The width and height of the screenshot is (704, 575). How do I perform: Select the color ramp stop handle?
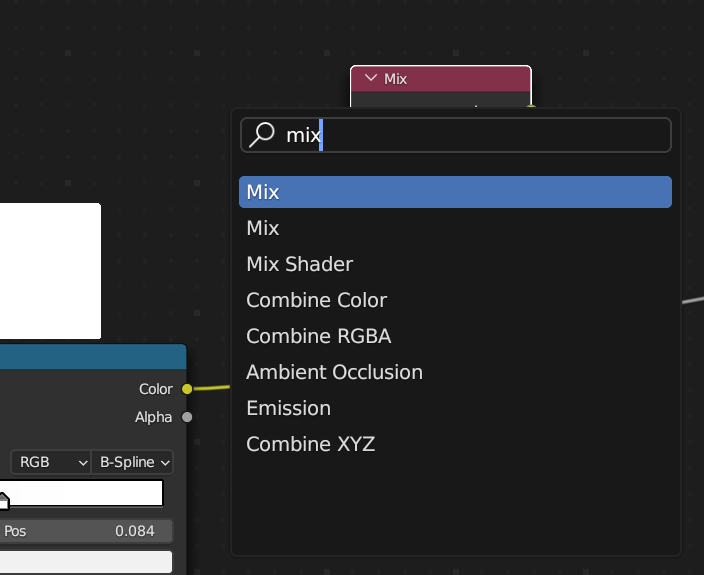click(4, 501)
